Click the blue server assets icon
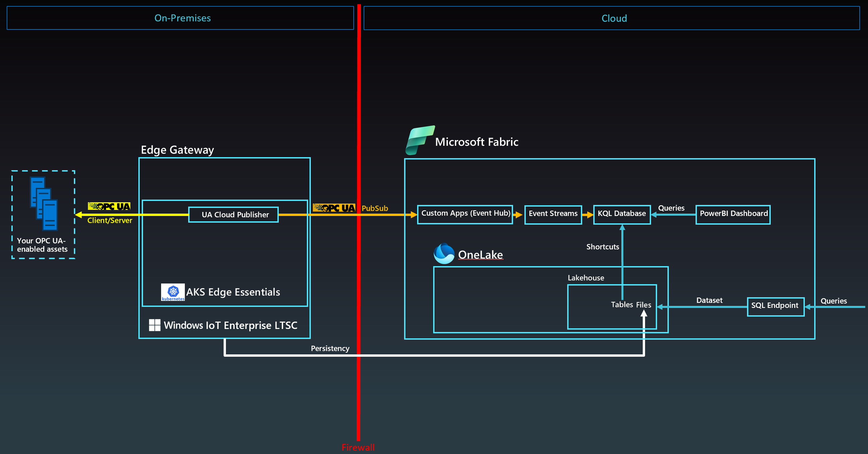Screen dimensions: 868x454 coord(44,204)
